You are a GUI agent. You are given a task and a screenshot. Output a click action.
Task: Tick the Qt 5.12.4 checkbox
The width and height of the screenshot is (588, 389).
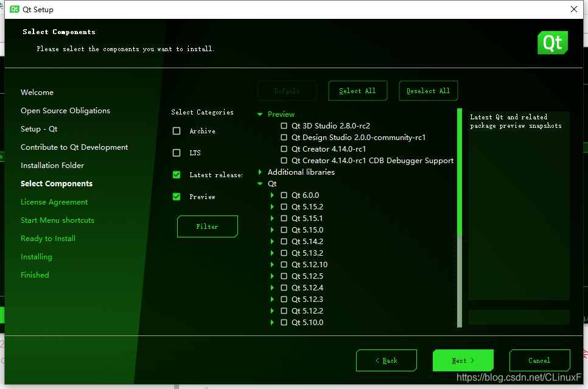tap(284, 288)
